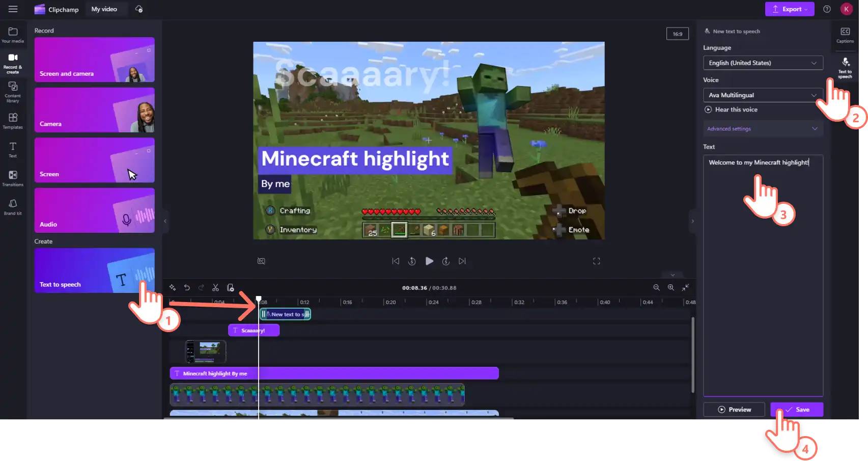Open the Text sidebar tab
868x461 pixels.
pyautogui.click(x=13, y=150)
